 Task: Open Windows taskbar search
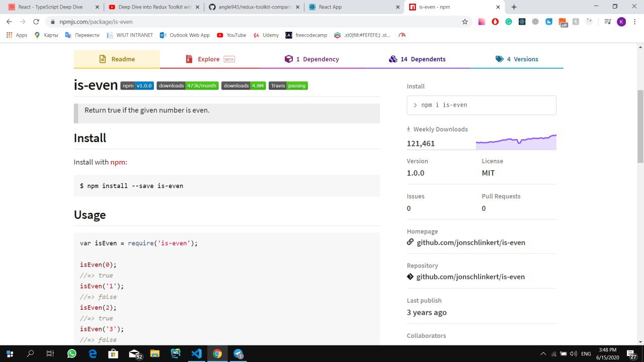tap(30, 353)
